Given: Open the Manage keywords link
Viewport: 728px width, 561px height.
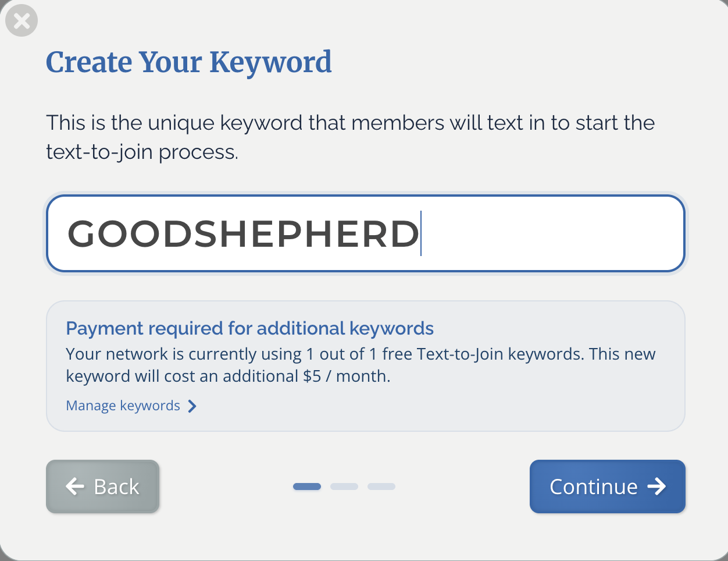Looking at the screenshot, I should pyautogui.click(x=131, y=406).
